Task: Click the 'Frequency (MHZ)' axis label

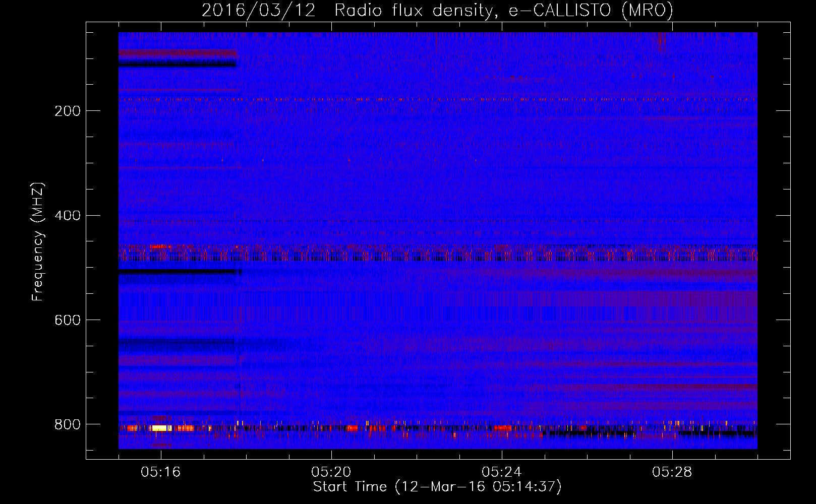Action: click(x=37, y=242)
